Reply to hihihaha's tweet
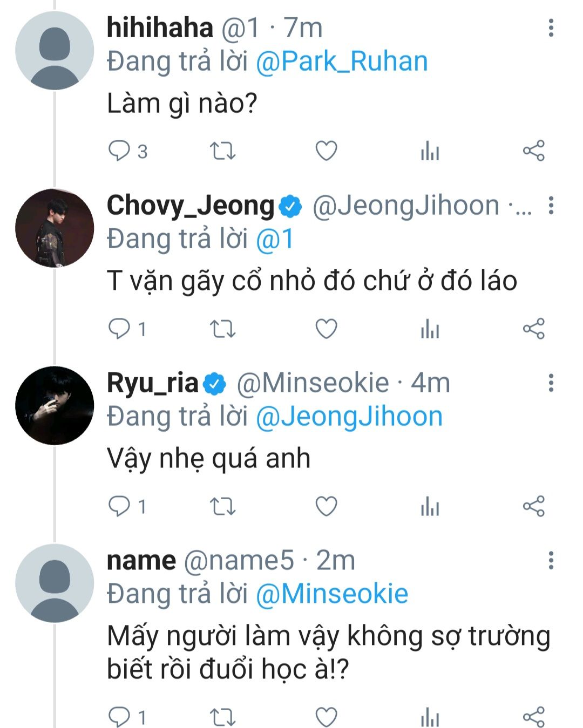Screen dimensions: 583x728 click(x=119, y=151)
